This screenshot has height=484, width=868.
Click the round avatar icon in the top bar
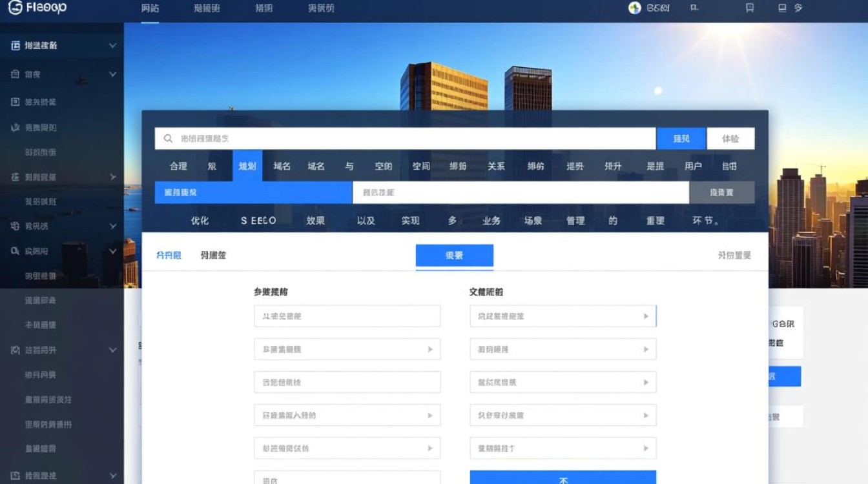tap(635, 8)
